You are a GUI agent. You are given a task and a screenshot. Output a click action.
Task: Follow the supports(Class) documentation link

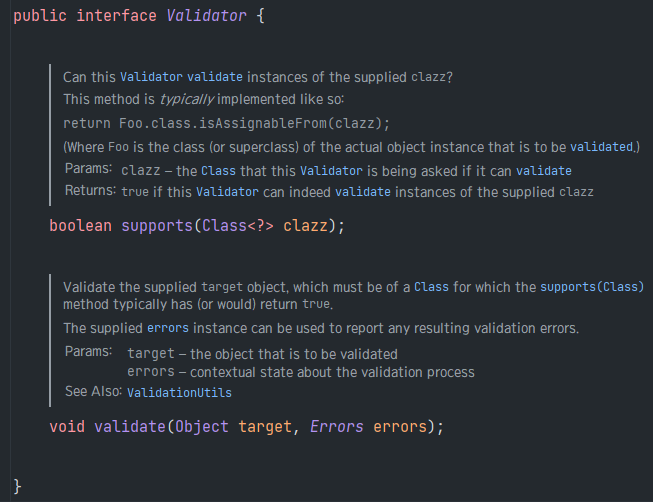(592, 287)
